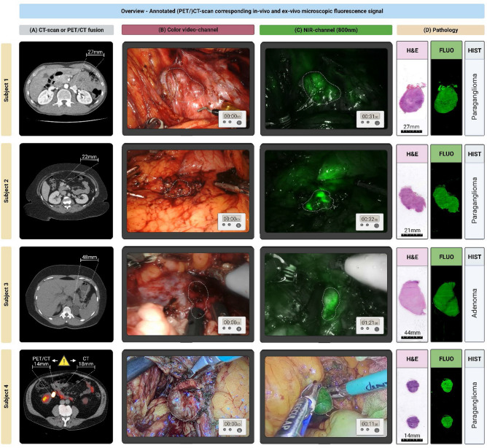This screenshot has width=487, height=448.
Task: Click the Subject 2 H&E pink label
Action: (x=412, y=154)
